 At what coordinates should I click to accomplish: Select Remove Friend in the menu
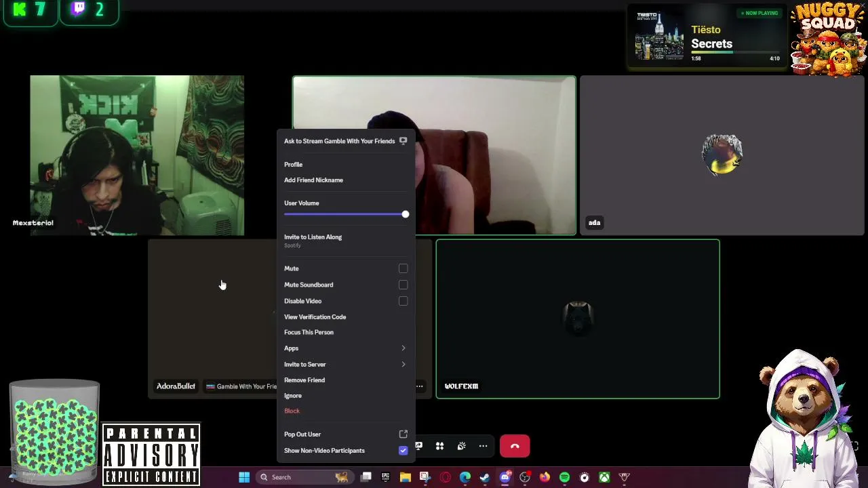(x=346, y=380)
